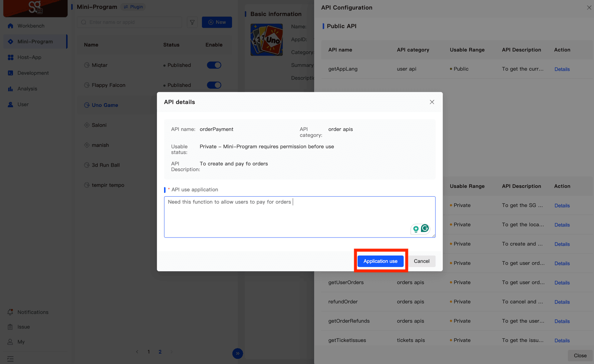Collapse the sidebar menu icon
Viewport: 594px width, 364px height.
click(x=10, y=359)
